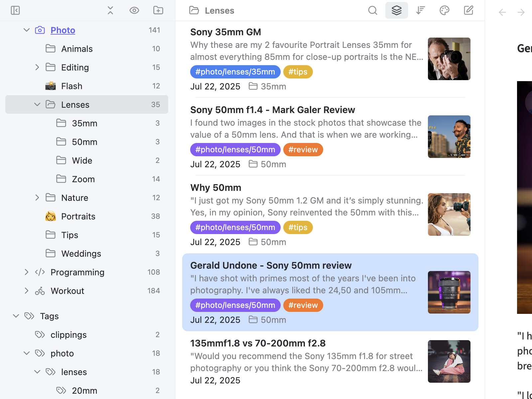Open the sort order options
The width and height of the screenshot is (532, 399).
(420, 10)
